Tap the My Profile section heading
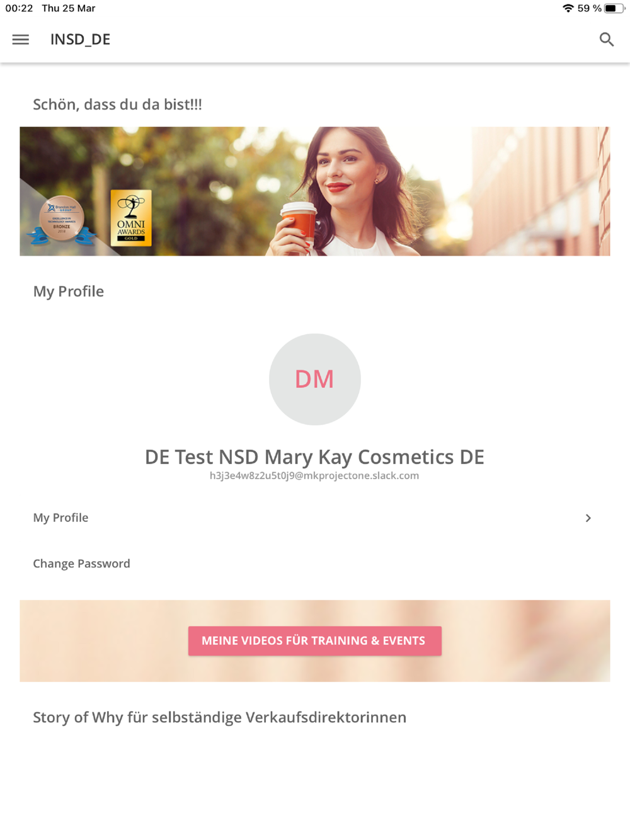630x840 pixels. (x=68, y=291)
